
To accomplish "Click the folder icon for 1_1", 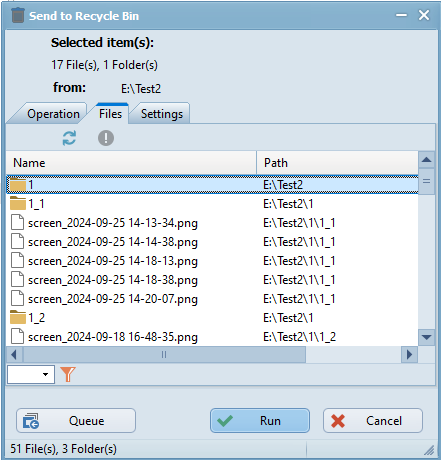I will [x=18, y=203].
